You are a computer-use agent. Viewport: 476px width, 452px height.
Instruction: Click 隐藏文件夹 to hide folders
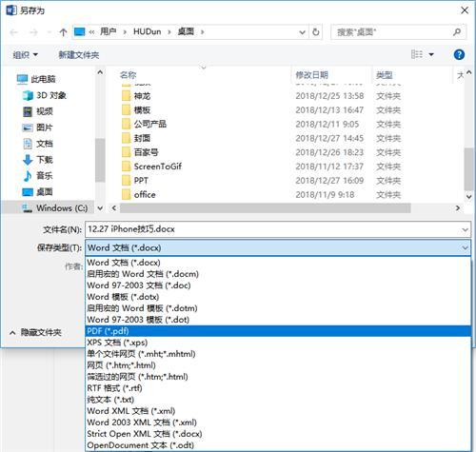pyautogui.click(x=35, y=332)
